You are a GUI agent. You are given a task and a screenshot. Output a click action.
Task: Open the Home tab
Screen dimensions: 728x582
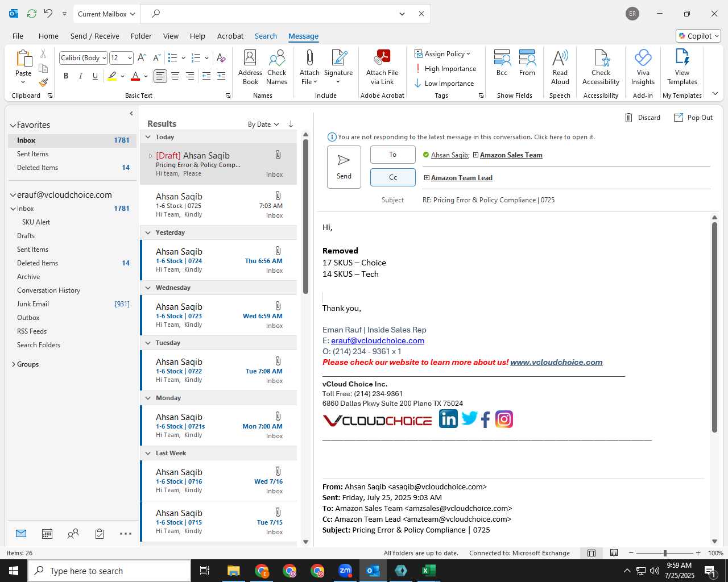[x=48, y=36]
